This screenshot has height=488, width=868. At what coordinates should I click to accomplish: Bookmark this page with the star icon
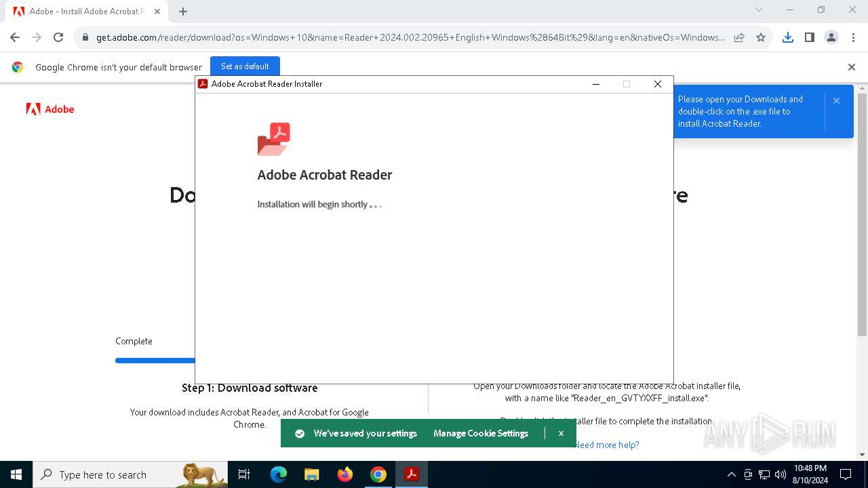(x=761, y=38)
